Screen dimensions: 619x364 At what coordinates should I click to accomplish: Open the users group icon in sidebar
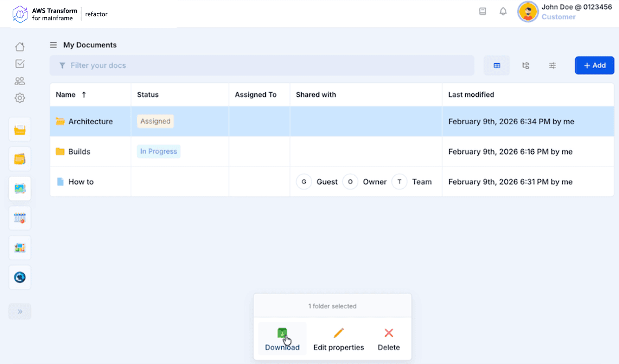[x=20, y=81]
